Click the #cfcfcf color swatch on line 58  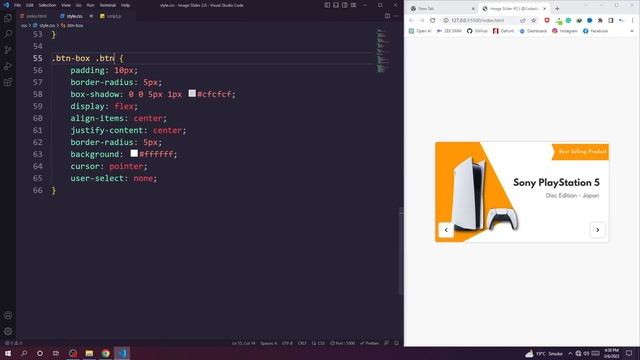[x=192, y=93]
